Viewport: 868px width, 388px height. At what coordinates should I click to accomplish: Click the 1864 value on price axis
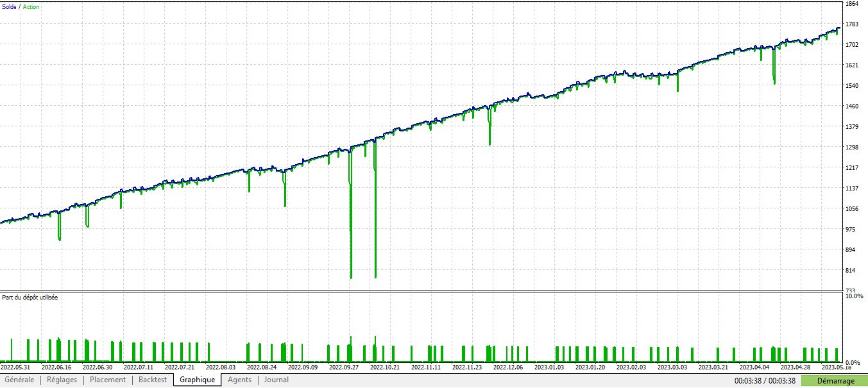pos(853,4)
